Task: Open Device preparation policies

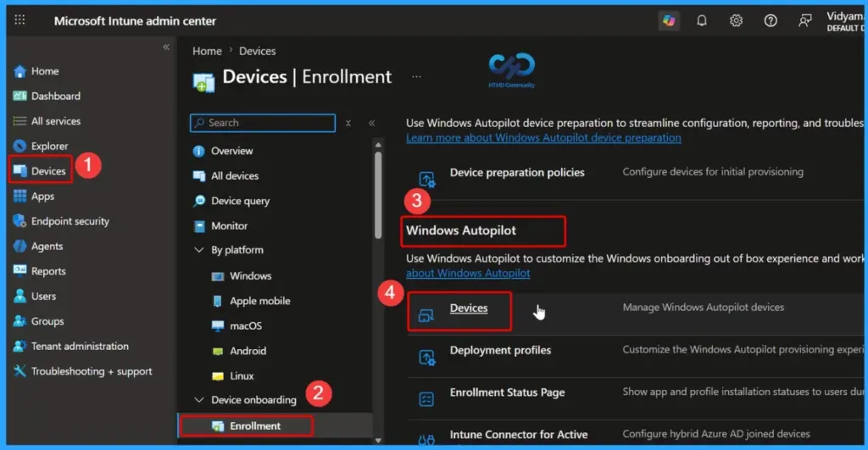Action: pyautogui.click(x=517, y=173)
